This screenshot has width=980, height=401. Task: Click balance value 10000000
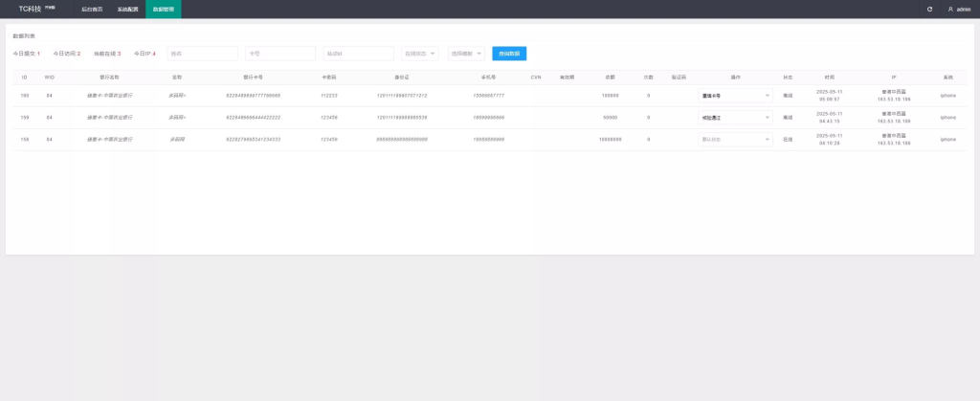tap(610, 140)
